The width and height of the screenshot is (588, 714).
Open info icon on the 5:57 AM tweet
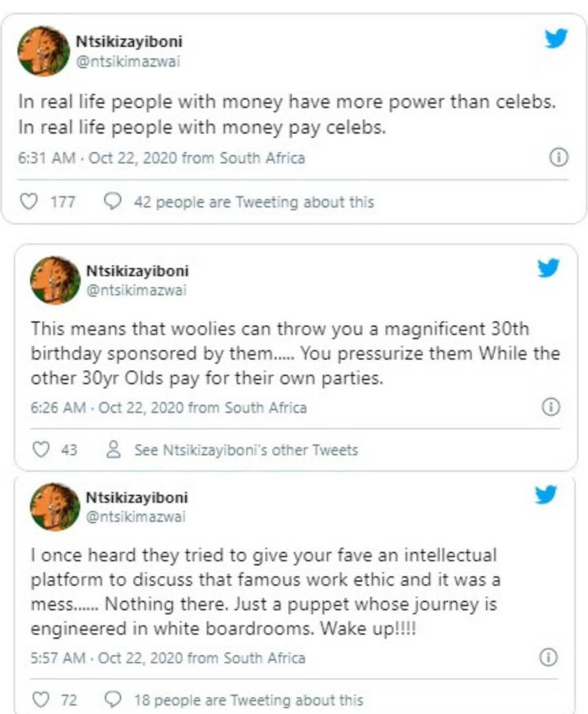tap(549, 657)
